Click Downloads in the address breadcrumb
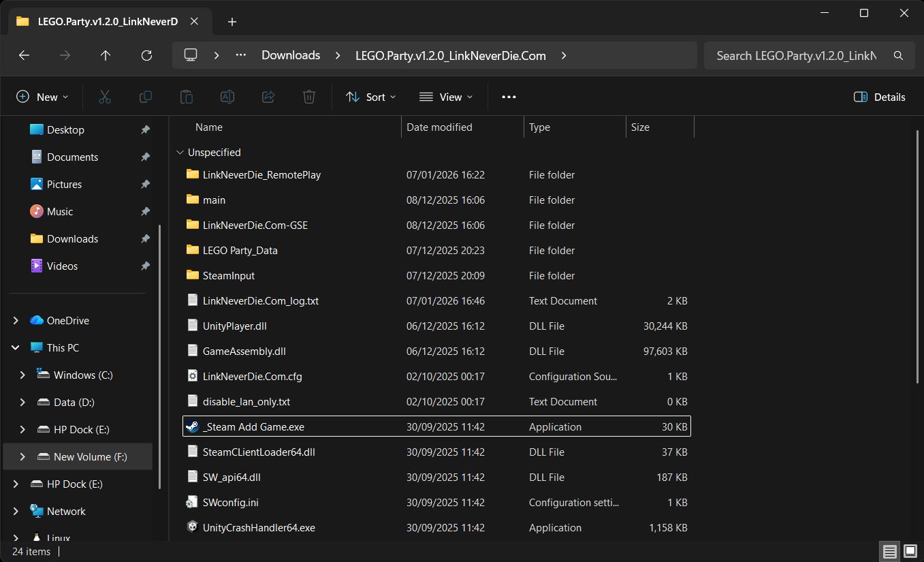 (x=291, y=56)
